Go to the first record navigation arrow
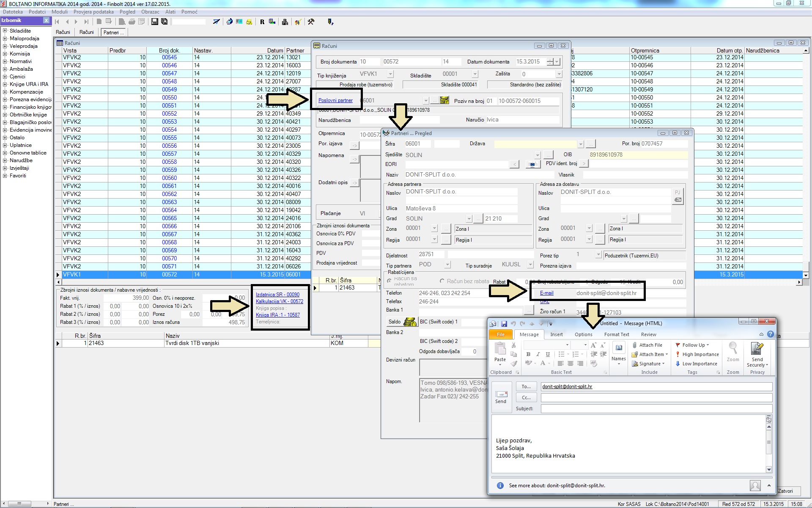Screen dimensions: 812x508 pyautogui.click(x=58, y=22)
